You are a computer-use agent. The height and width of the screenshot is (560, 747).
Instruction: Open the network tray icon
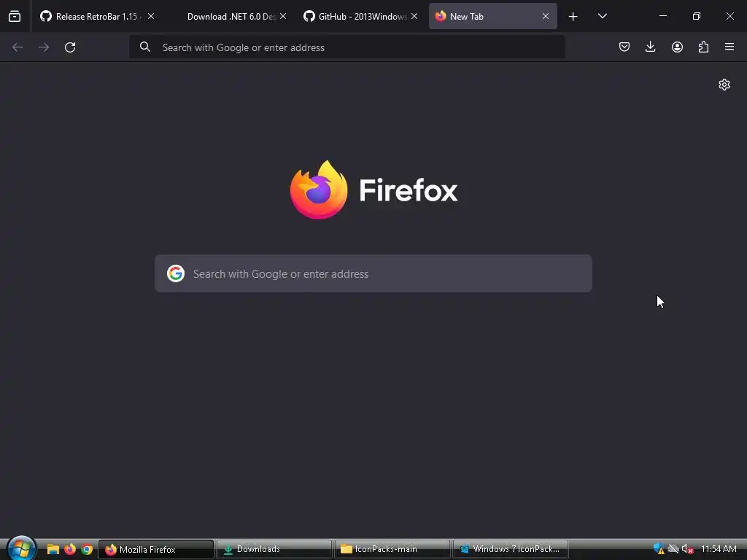(x=673, y=549)
